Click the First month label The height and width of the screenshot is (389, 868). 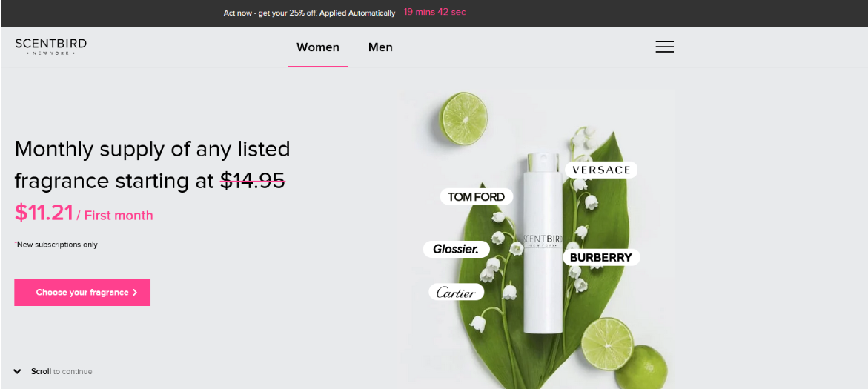pyautogui.click(x=119, y=216)
